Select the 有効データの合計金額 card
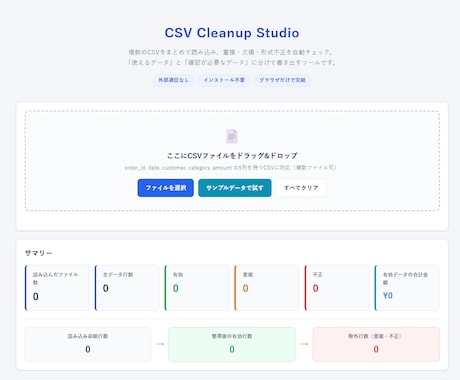The height and width of the screenshot is (380, 460). pos(407,288)
